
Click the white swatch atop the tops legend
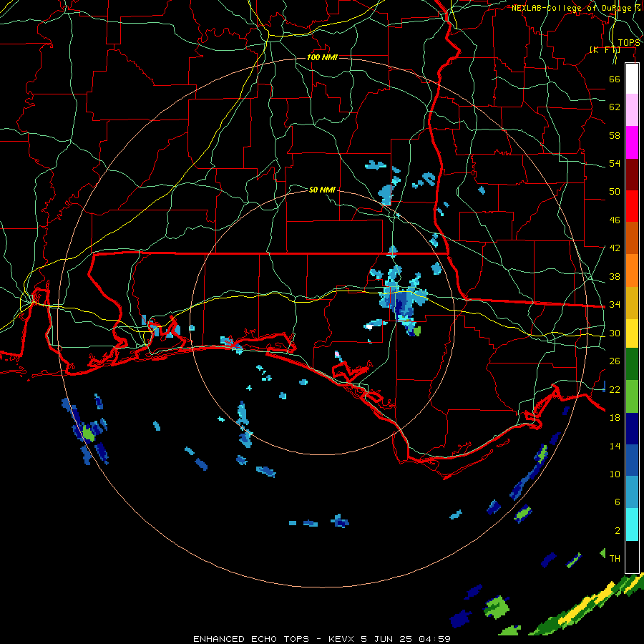pos(632,79)
